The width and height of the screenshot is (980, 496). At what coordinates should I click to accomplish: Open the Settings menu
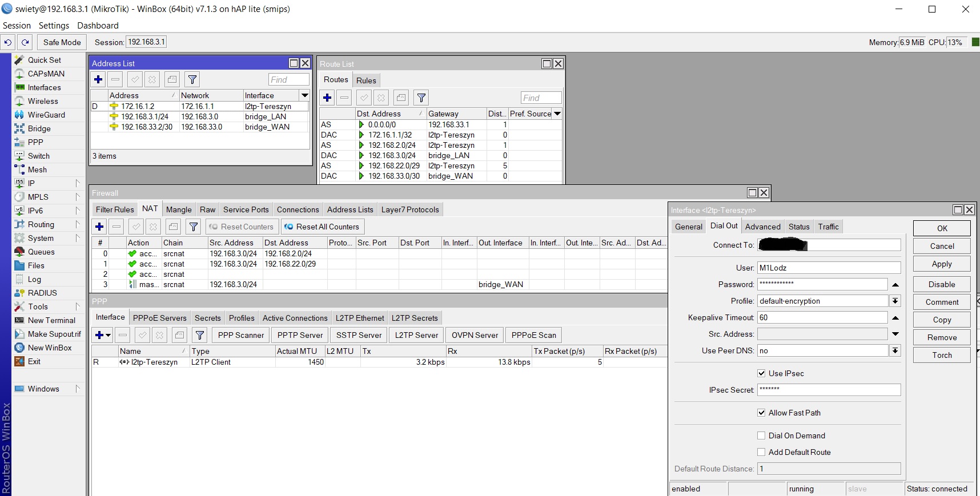click(x=54, y=26)
